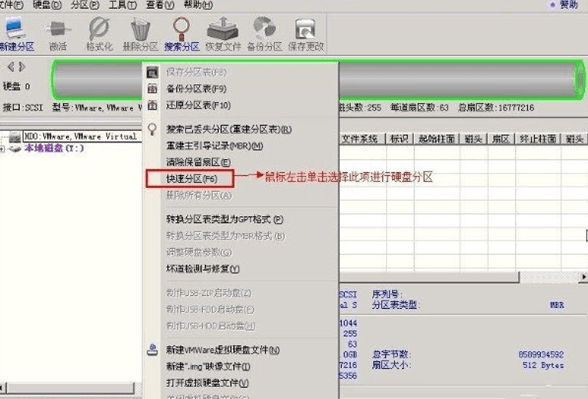Click the 标识 column header
The width and height of the screenshot is (588, 399).
point(399,139)
